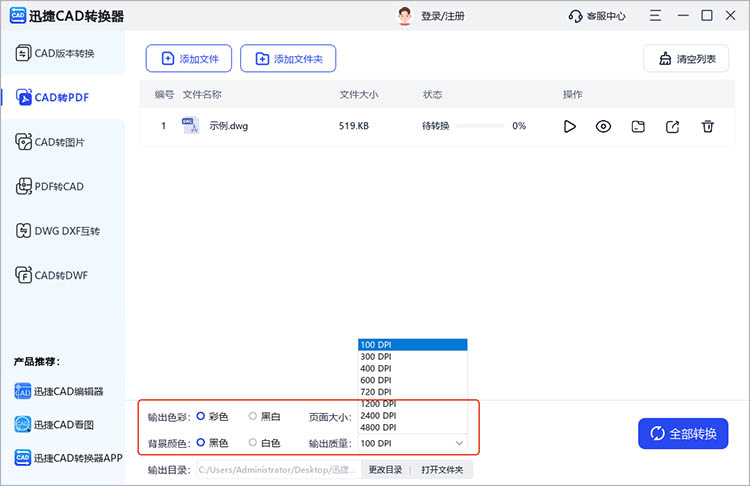The height and width of the screenshot is (486, 750).
Task: Click the 519.KB file size cell
Action: click(x=354, y=126)
